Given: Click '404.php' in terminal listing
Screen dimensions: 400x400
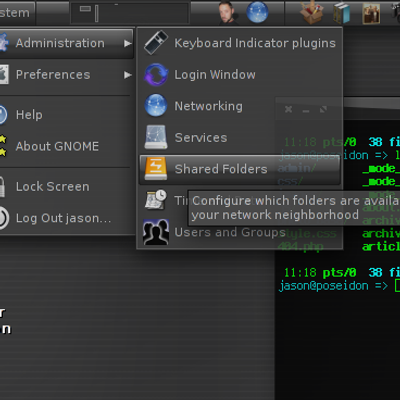Looking at the screenshot, I should [301, 247].
